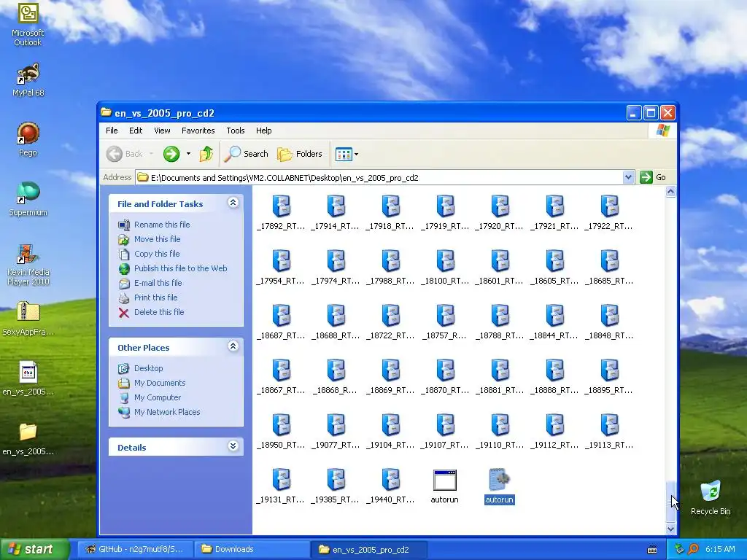747x560 pixels.
Task: Select the _17954_RT file icon
Action: (281, 261)
